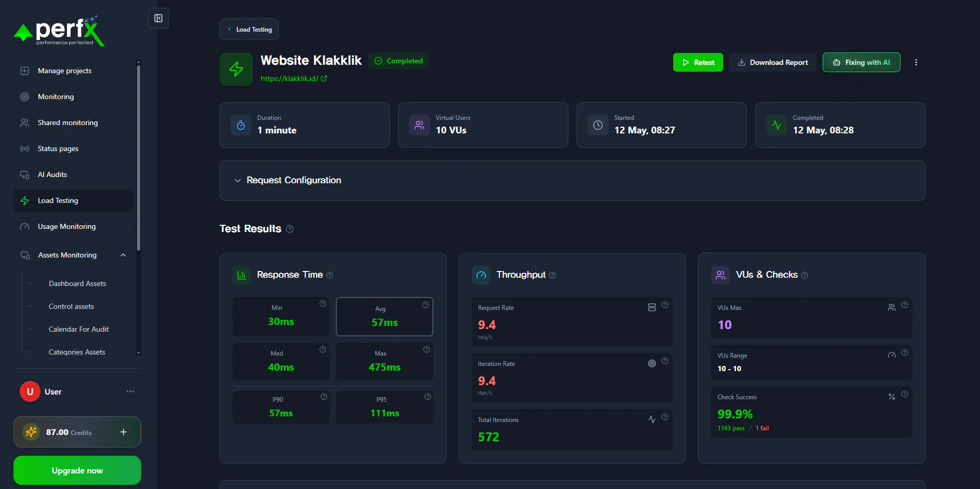
Task: Click the help icon in the P95 card
Action: point(428,397)
